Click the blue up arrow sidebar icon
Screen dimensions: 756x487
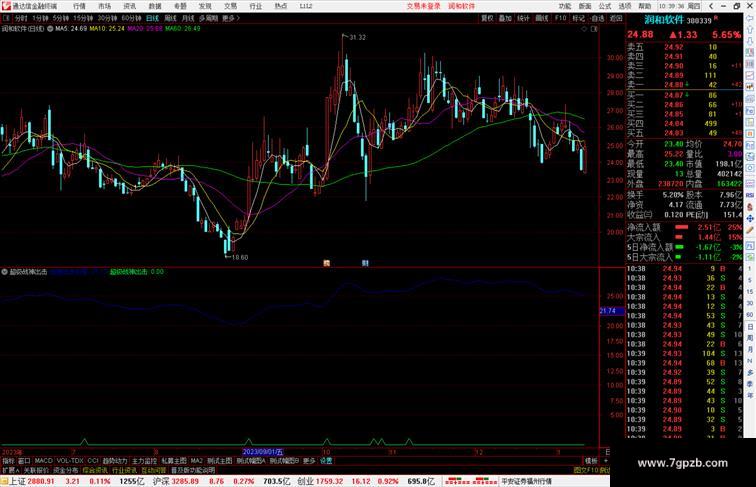(x=750, y=30)
